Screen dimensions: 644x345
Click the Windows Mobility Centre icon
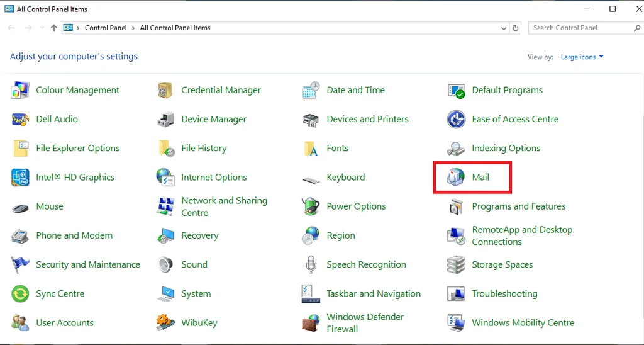tap(456, 323)
